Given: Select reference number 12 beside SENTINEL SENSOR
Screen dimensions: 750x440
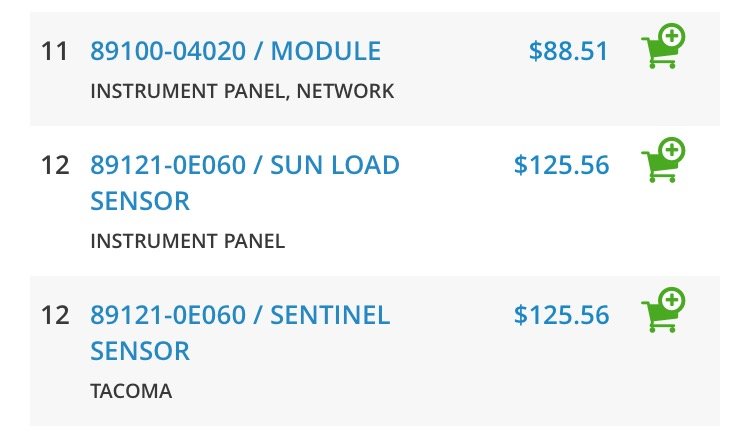Looking at the screenshot, I should (55, 316).
